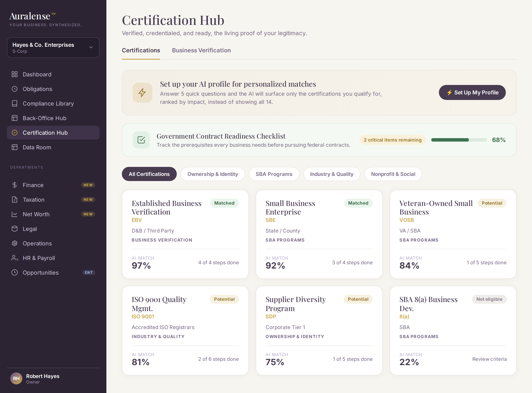Click the SDP acronym label
Image resolution: width=532 pixels, height=393 pixels.
coord(271,317)
